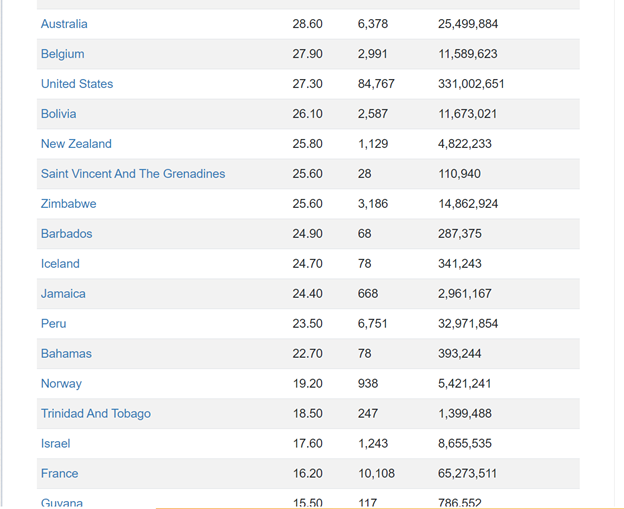The height and width of the screenshot is (509, 624).
Task: Click Iceland's population 341,243
Action: 460,264
